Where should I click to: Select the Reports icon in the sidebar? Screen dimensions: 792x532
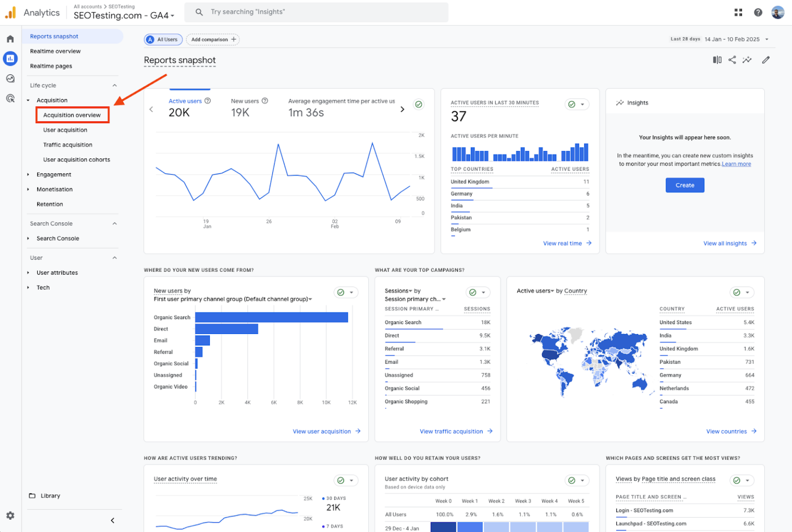(10, 58)
